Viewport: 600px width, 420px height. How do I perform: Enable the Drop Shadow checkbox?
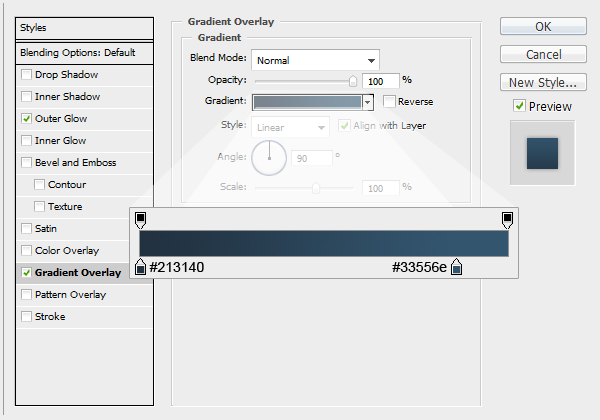click(x=26, y=74)
